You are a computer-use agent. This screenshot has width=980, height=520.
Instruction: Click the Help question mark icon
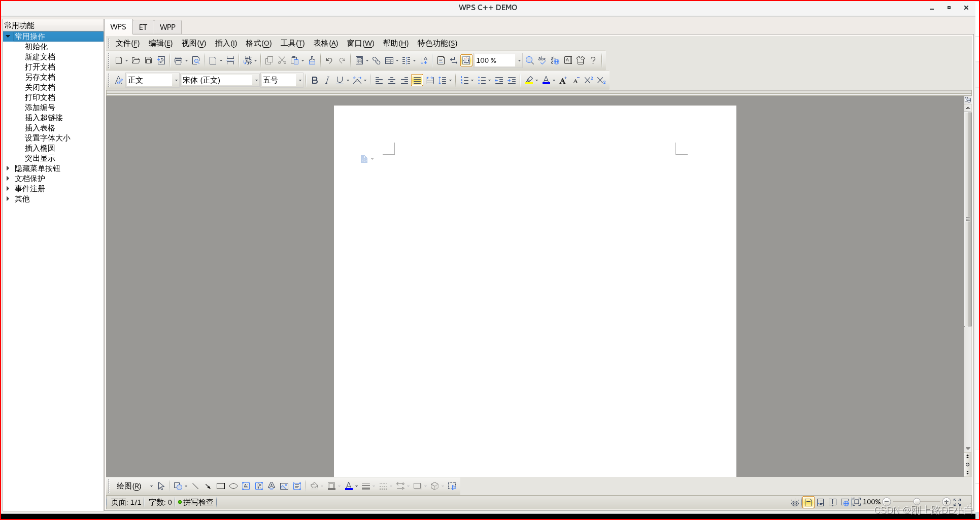point(593,60)
